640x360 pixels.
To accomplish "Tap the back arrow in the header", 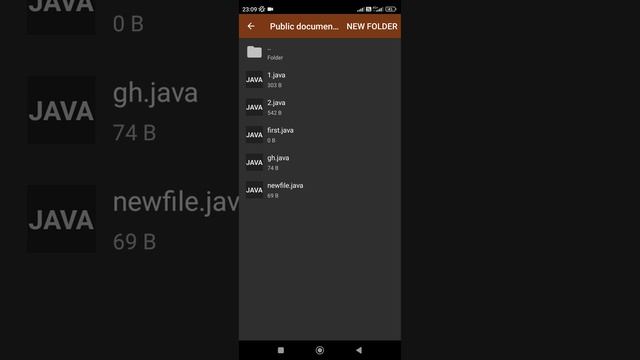I will (x=251, y=26).
